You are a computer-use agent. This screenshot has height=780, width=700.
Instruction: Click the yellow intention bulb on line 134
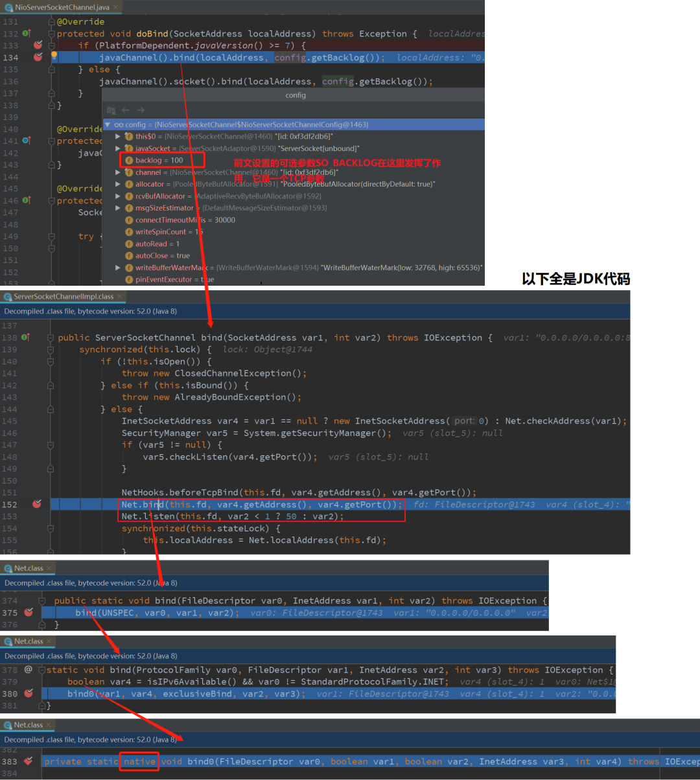point(54,56)
